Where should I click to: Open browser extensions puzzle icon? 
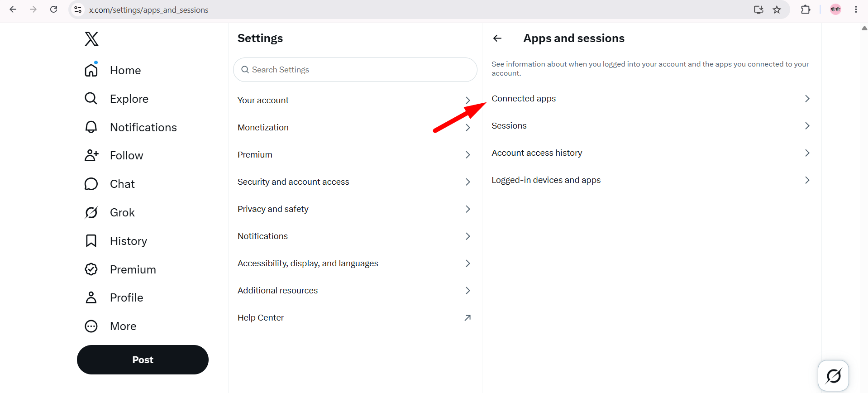pyautogui.click(x=806, y=10)
